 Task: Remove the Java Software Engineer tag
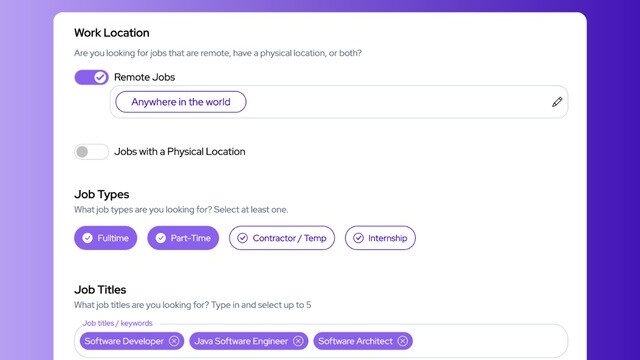(298, 341)
